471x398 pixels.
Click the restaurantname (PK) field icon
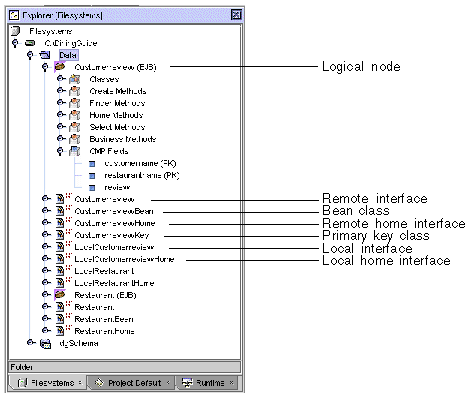pyautogui.click(x=92, y=176)
